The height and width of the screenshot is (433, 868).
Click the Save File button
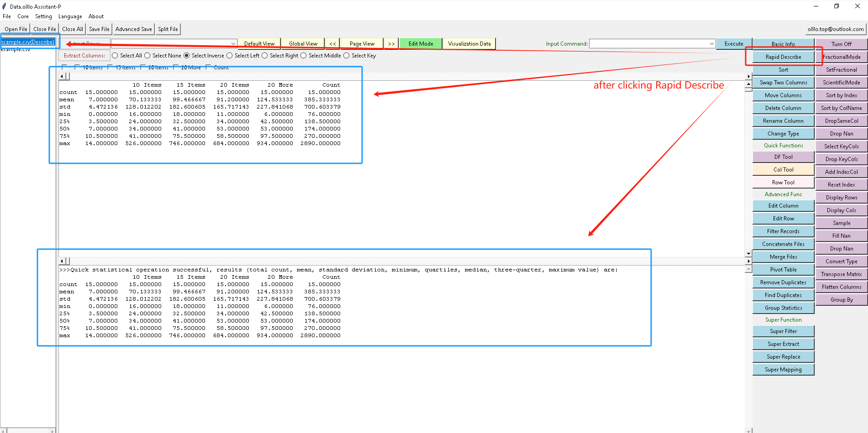point(99,29)
